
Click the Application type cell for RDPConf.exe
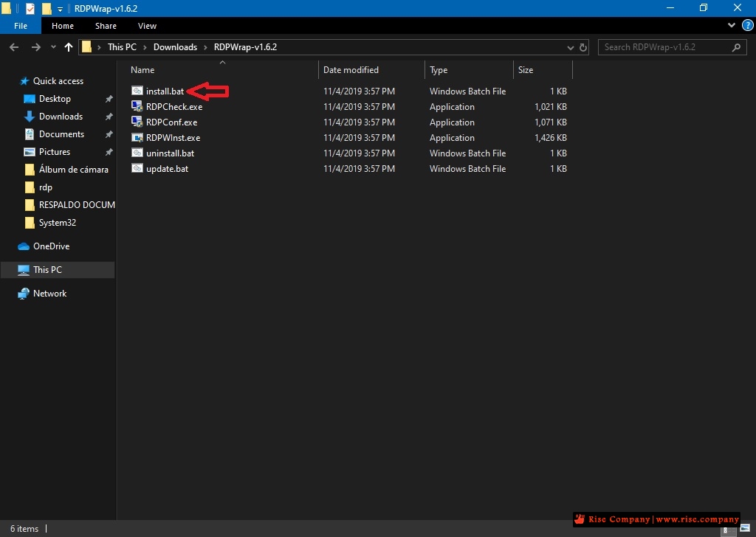click(453, 122)
